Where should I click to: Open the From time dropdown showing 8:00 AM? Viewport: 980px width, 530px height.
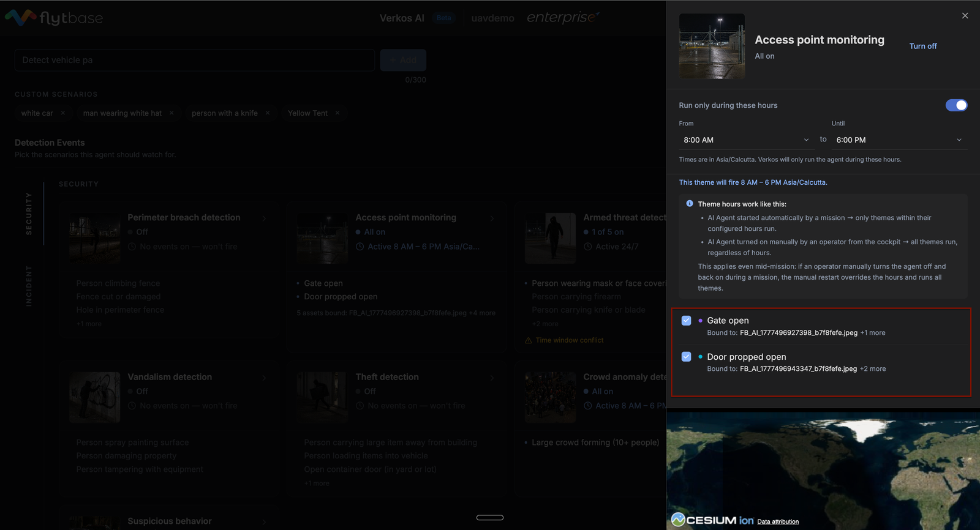click(746, 140)
